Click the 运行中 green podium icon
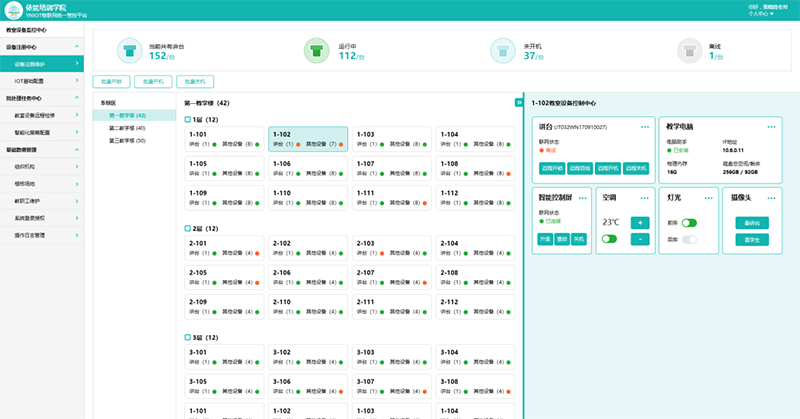This screenshot has height=419, width=800. [314, 50]
